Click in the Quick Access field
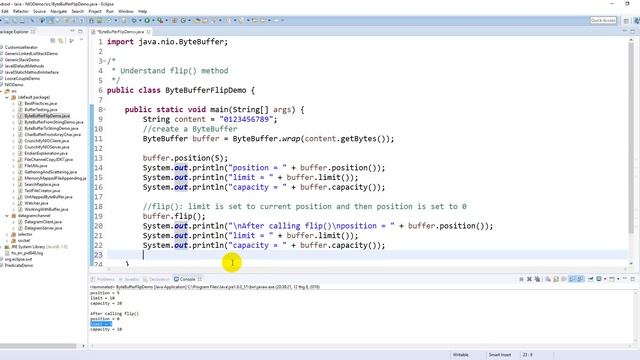 coord(603,20)
